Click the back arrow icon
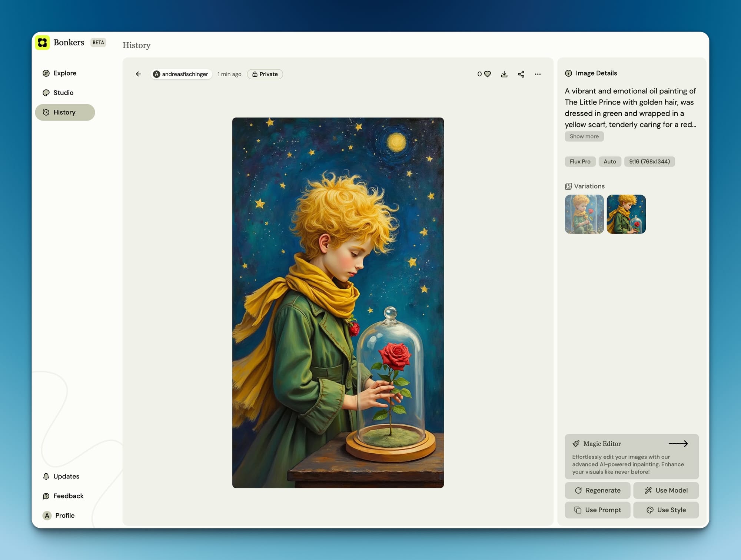741x560 pixels. coord(138,74)
